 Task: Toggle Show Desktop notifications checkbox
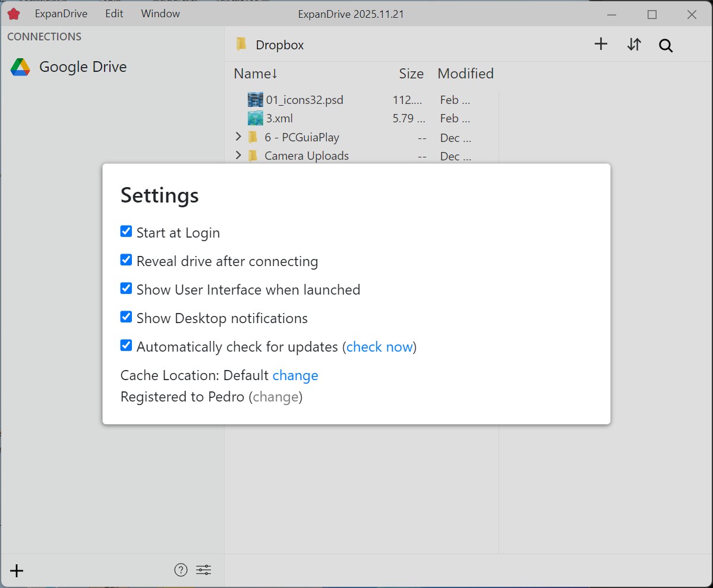tap(126, 317)
